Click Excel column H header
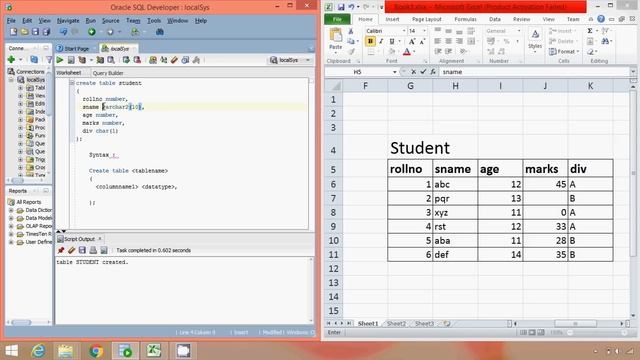Viewport: 640px width, 360px height. 455,86
